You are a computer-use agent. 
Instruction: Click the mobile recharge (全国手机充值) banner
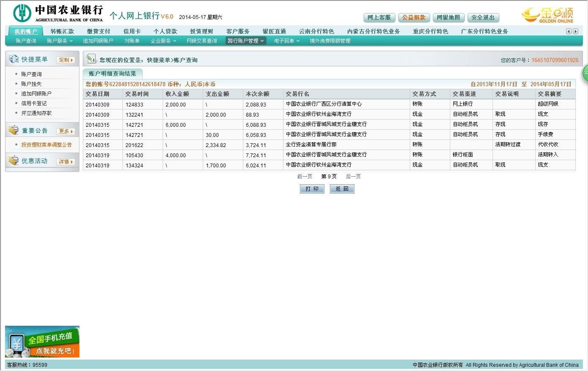click(42, 341)
